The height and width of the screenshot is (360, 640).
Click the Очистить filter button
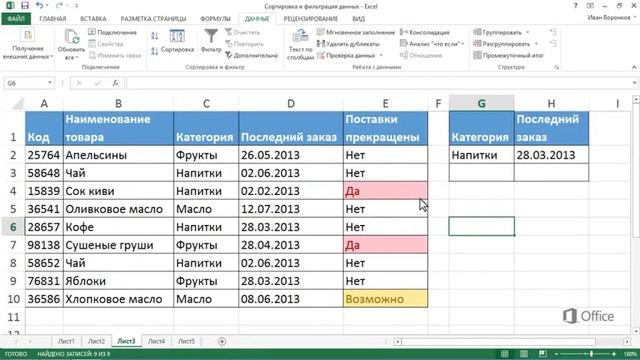[x=242, y=32]
